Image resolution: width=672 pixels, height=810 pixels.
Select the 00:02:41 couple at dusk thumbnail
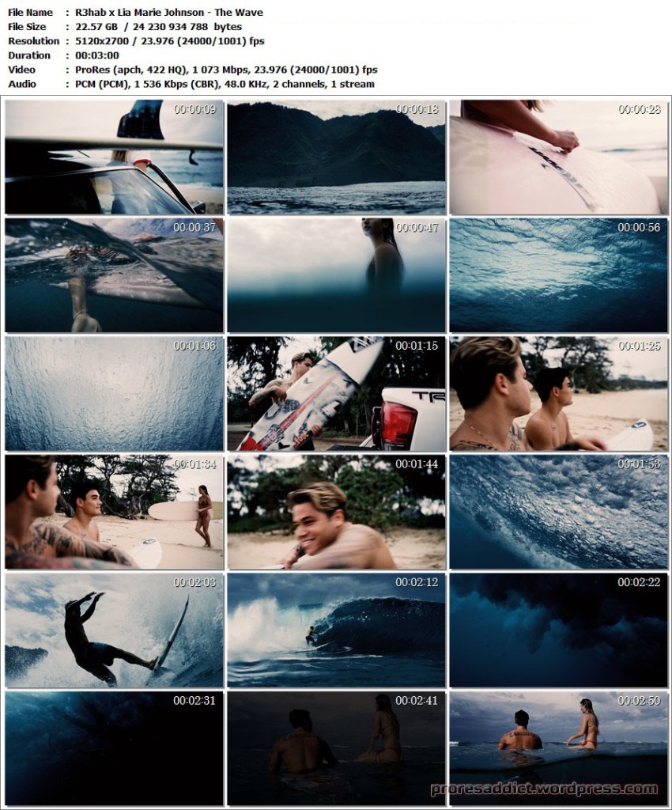(336, 748)
